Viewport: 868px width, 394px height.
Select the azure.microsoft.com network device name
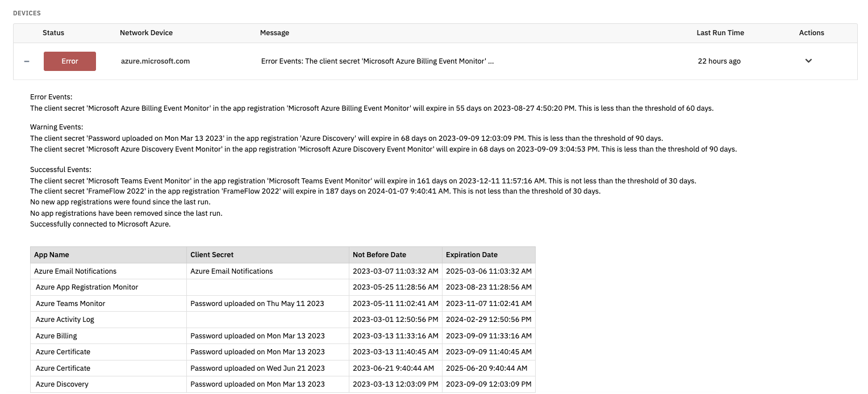pyautogui.click(x=155, y=61)
